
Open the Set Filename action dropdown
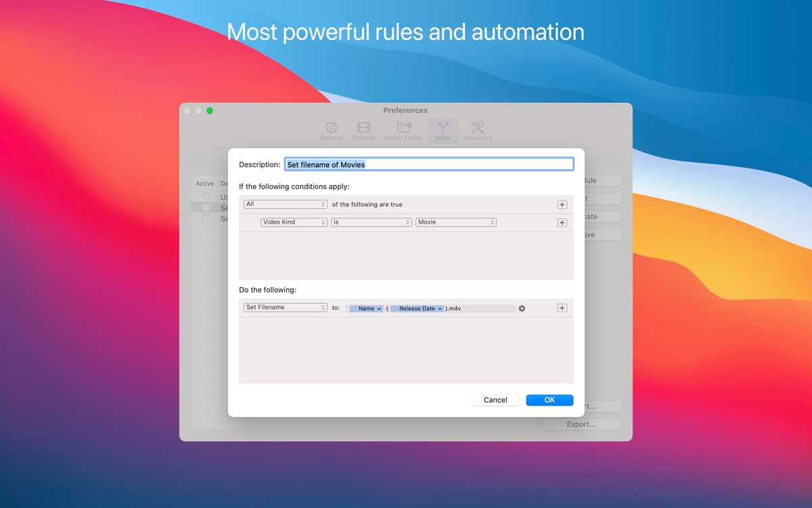tap(285, 308)
